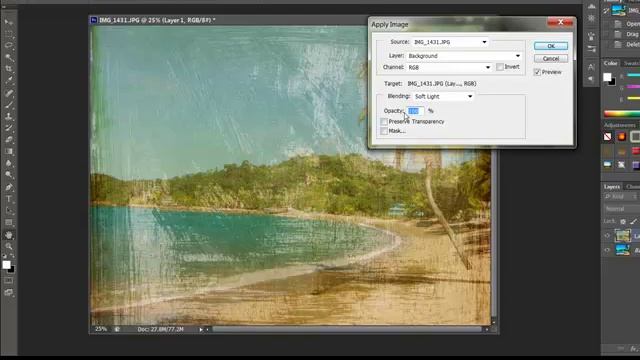Close the Apply Image dialog
Viewport: 640px width, 360px height.
point(560,22)
